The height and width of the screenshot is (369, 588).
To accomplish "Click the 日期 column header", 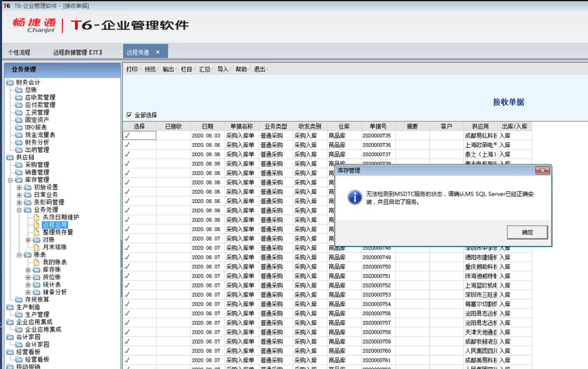I will coord(208,126).
